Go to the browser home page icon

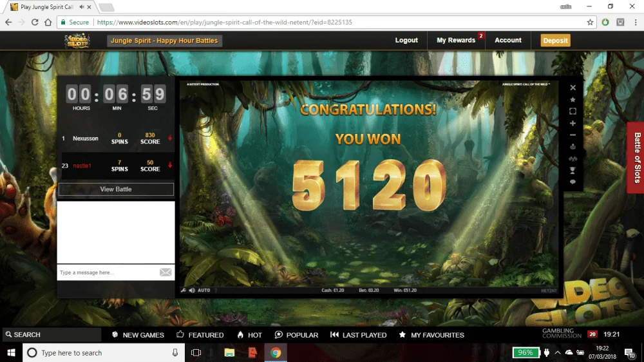click(48, 22)
